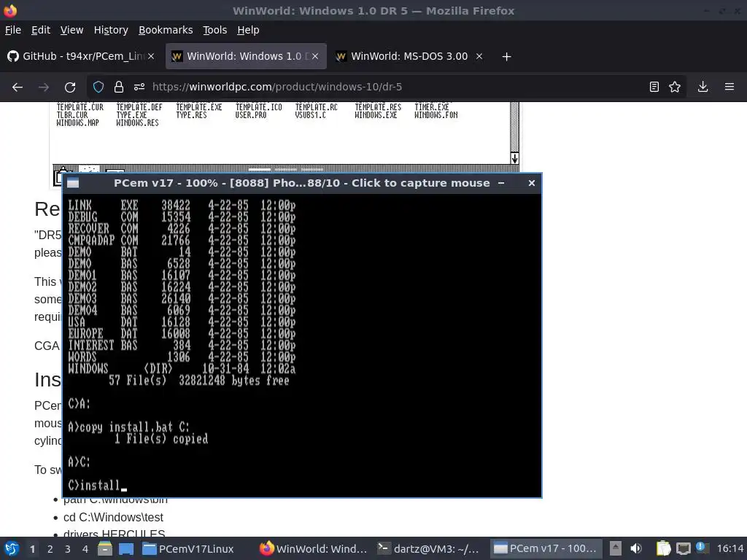
Task: Open the site permissions icon in address bar
Action: pyautogui.click(x=139, y=87)
